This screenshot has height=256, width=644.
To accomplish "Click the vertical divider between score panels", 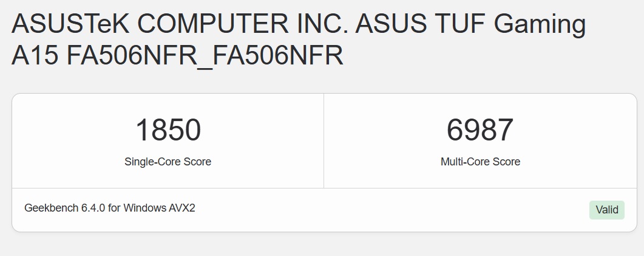I will point(324,140).
